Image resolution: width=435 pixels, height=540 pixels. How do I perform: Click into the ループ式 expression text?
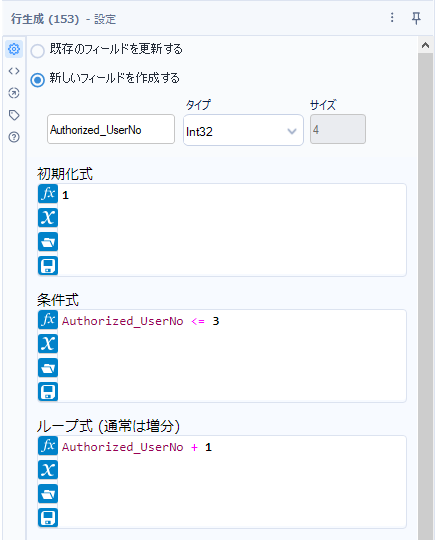click(x=137, y=447)
